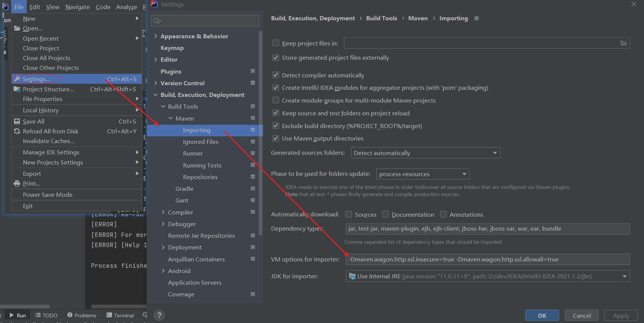Click the Project Structure icon in File menu
Image resolution: width=644 pixels, height=323 pixels.
[x=17, y=89]
